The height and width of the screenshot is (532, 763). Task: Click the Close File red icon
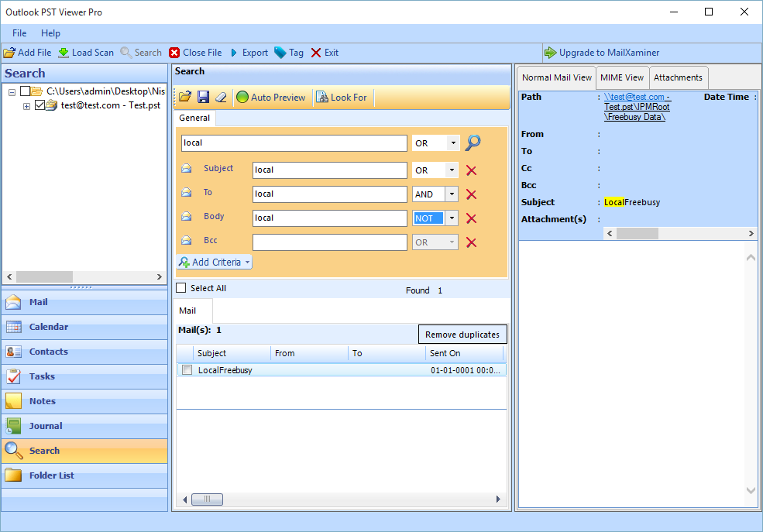tap(174, 53)
